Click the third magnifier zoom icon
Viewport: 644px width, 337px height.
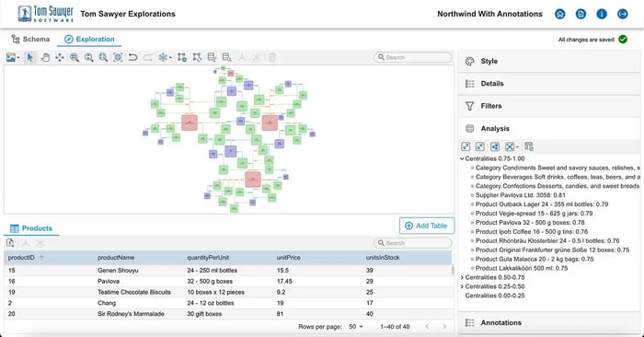point(103,57)
